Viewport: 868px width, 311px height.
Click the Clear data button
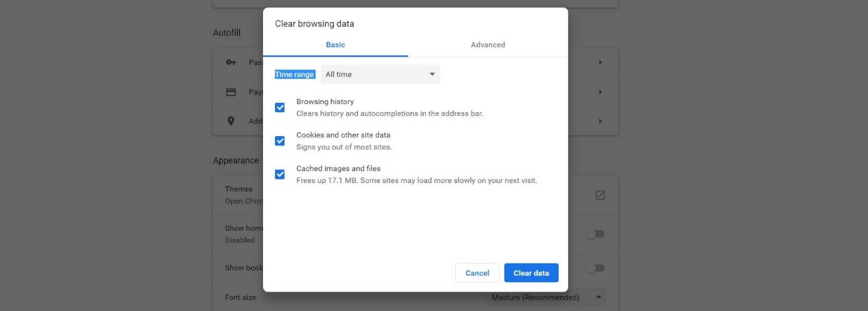pyautogui.click(x=531, y=273)
